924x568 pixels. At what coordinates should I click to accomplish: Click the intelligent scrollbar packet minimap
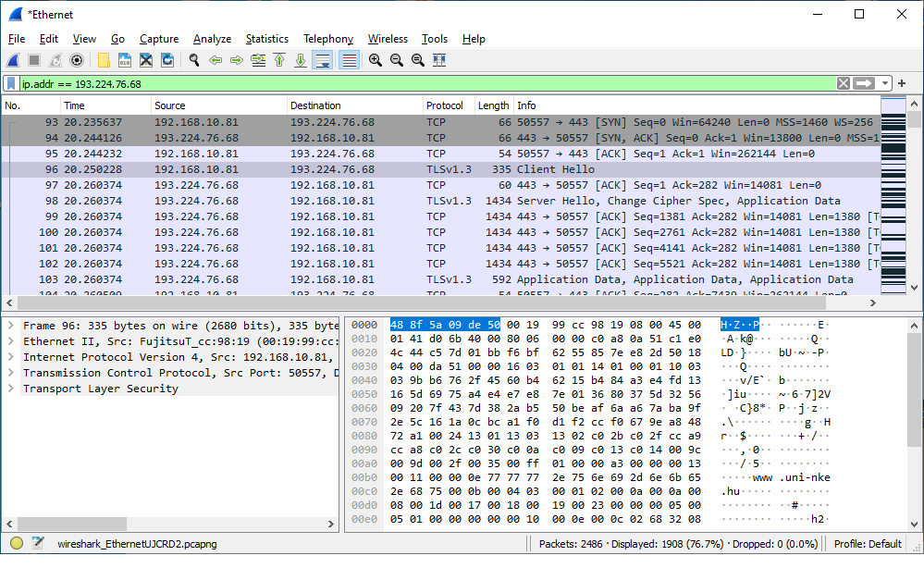click(893, 196)
